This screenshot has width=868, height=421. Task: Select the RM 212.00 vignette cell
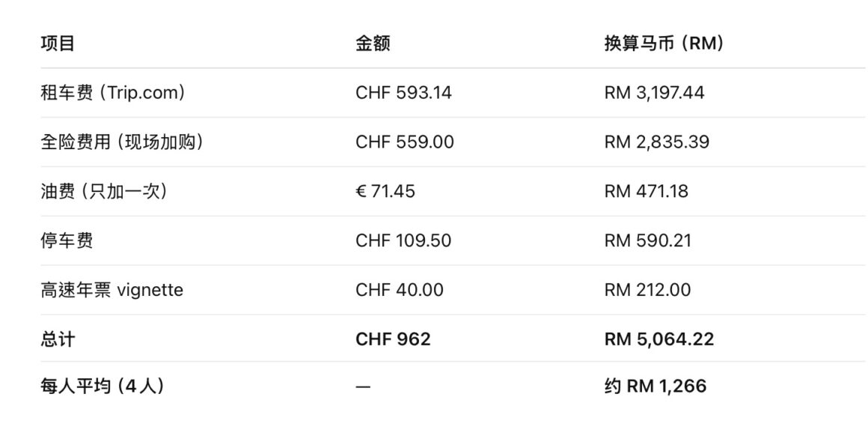(647, 290)
